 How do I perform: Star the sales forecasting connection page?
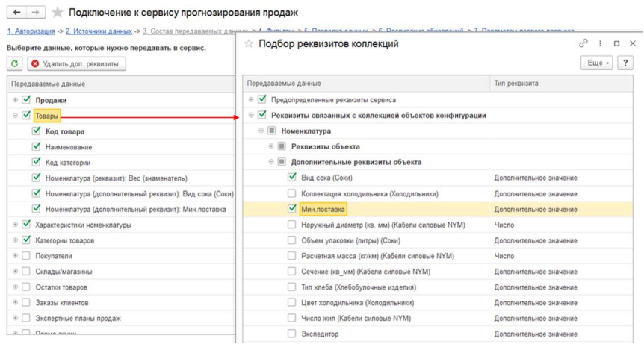click(58, 13)
